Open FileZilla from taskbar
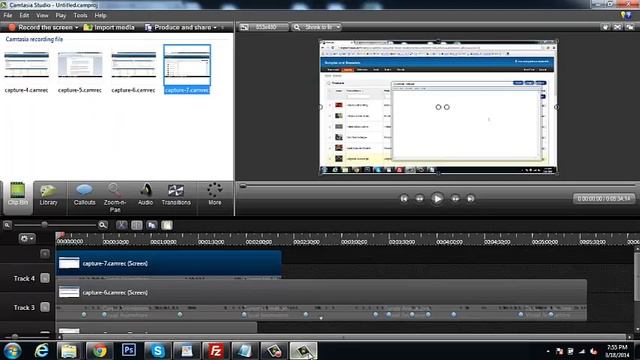 coord(216,351)
